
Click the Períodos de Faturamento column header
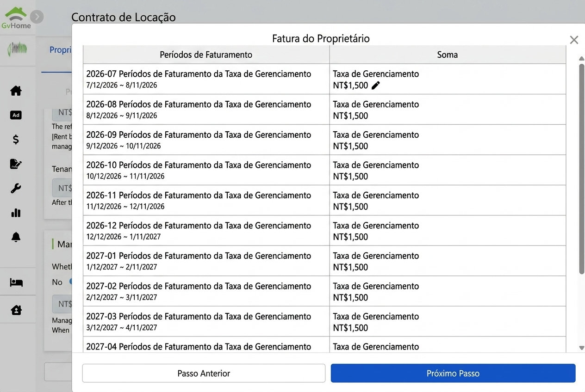click(x=206, y=55)
